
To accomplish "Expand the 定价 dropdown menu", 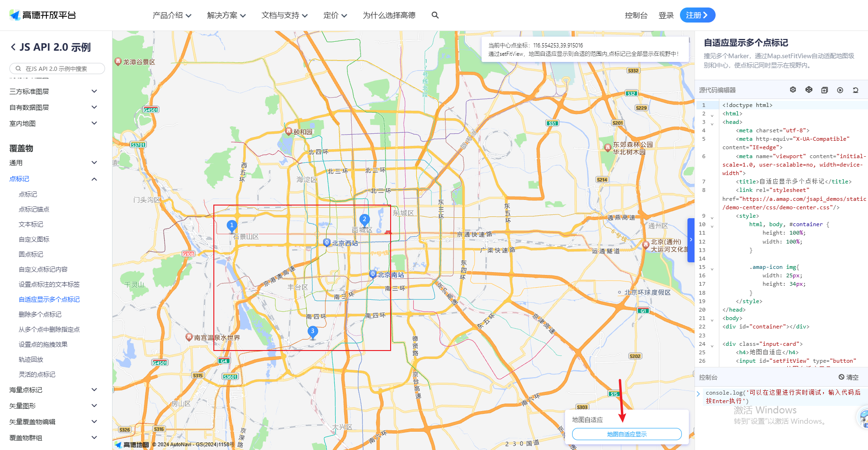I will (x=335, y=15).
